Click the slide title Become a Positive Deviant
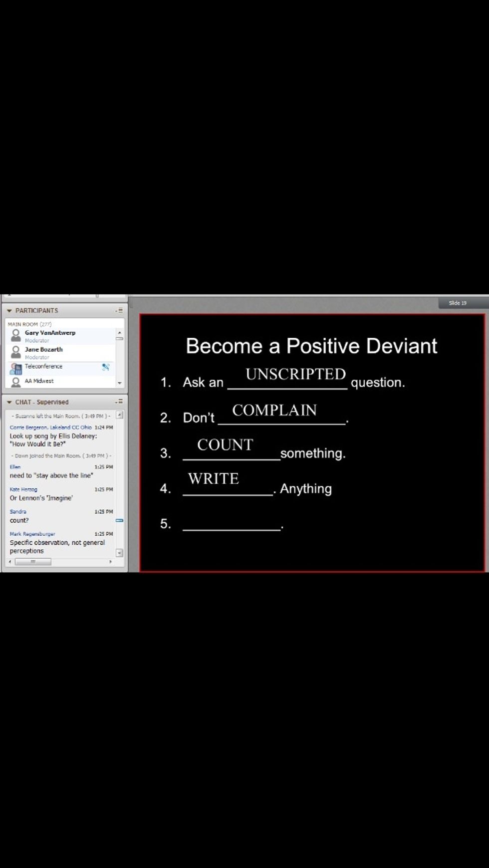Viewport: 489px width, 868px height. (311, 346)
